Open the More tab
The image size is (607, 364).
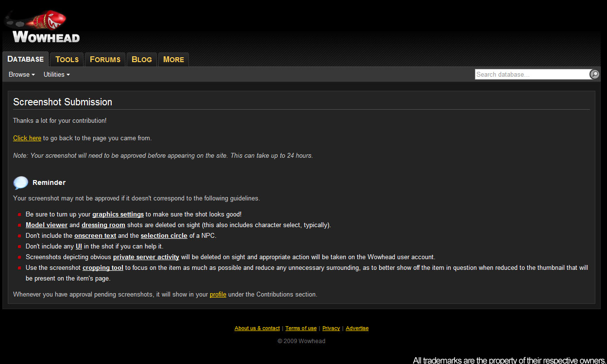point(173,59)
